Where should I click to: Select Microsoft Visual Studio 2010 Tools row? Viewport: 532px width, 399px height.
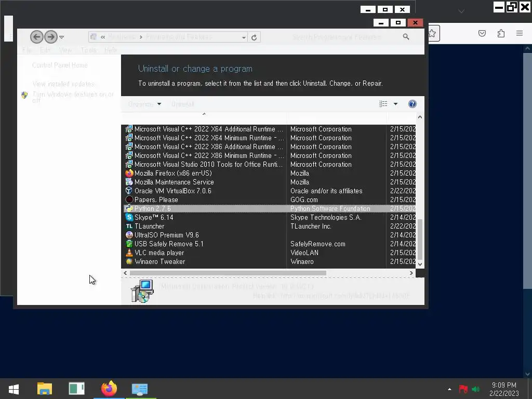[270, 164]
